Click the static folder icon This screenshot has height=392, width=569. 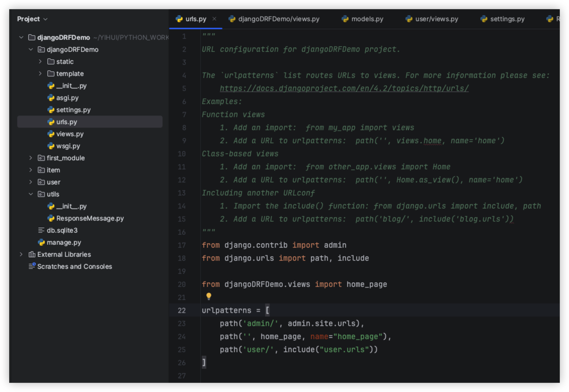pos(51,61)
